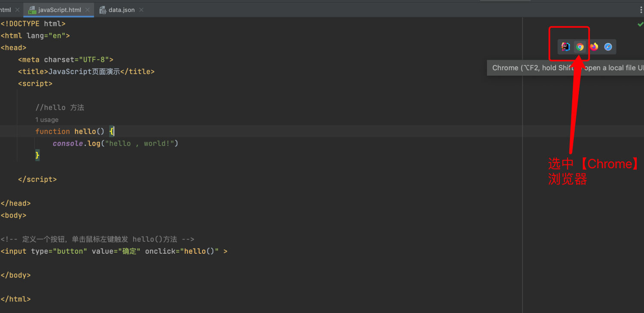644x313 pixels.
Task: Click the green inspection checkmark icon
Action: pyautogui.click(x=640, y=25)
